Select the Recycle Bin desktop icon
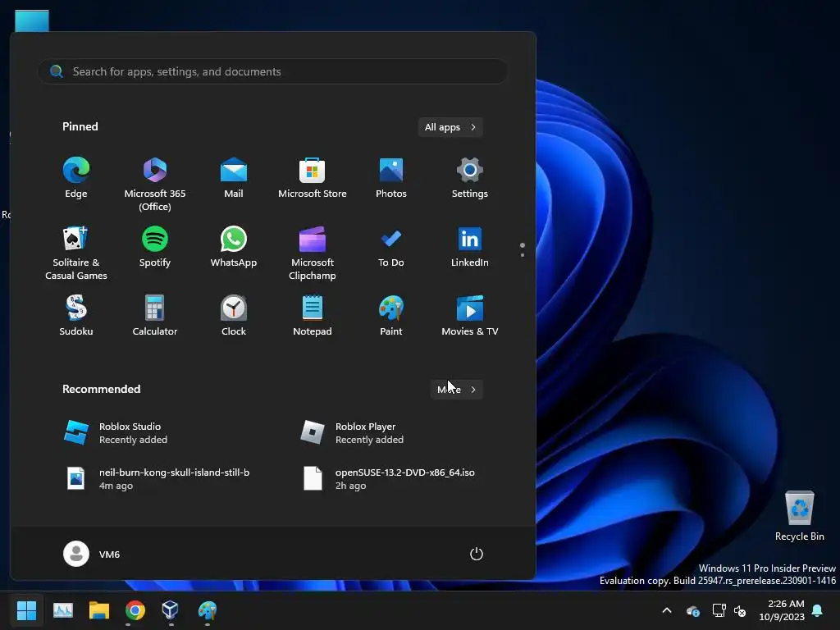Viewport: 840px width, 630px height. pos(799,515)
